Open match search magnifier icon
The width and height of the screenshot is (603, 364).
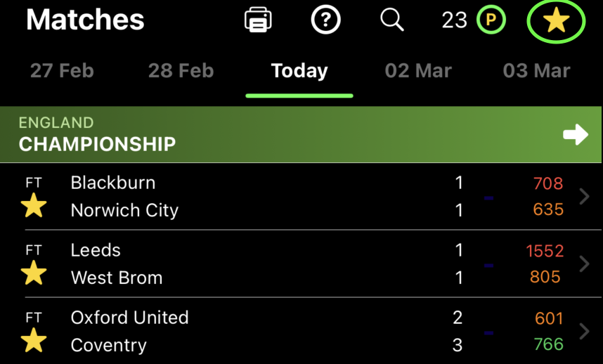[392, 20]
